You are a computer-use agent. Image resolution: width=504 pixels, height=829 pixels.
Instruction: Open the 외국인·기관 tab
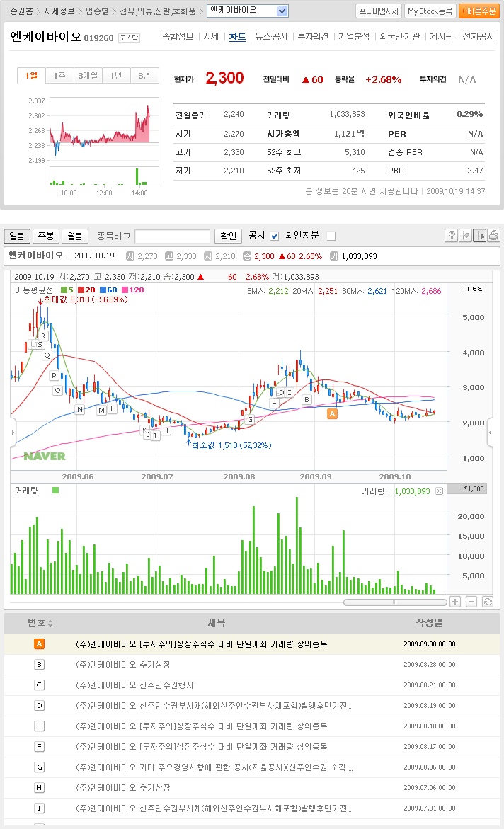point(400,37)
